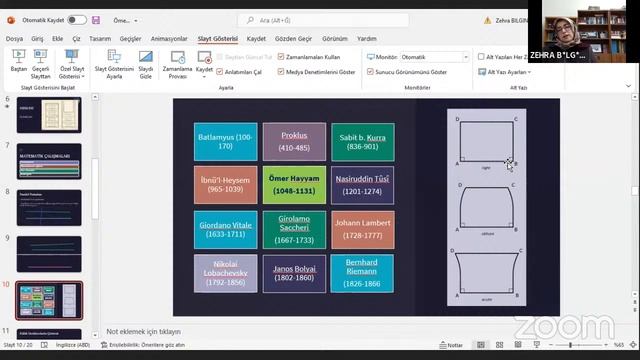Open the Tasarım tab
Image resolution: width=640 pixels, height=360 pixels.
tap(100, 39)
